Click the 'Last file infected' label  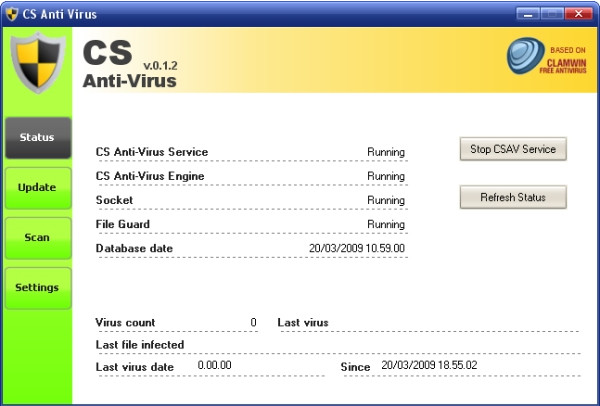click(140, 345)
